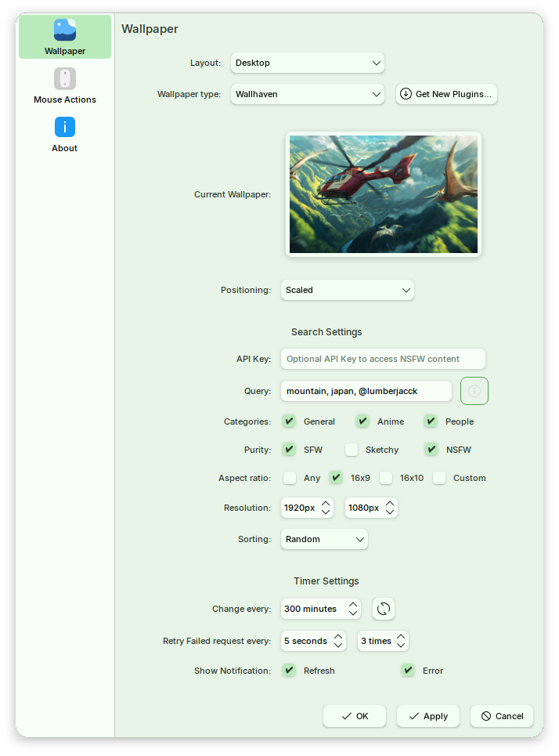
Task: Toggle the Refresh notification checkbox
Action: 289,670
